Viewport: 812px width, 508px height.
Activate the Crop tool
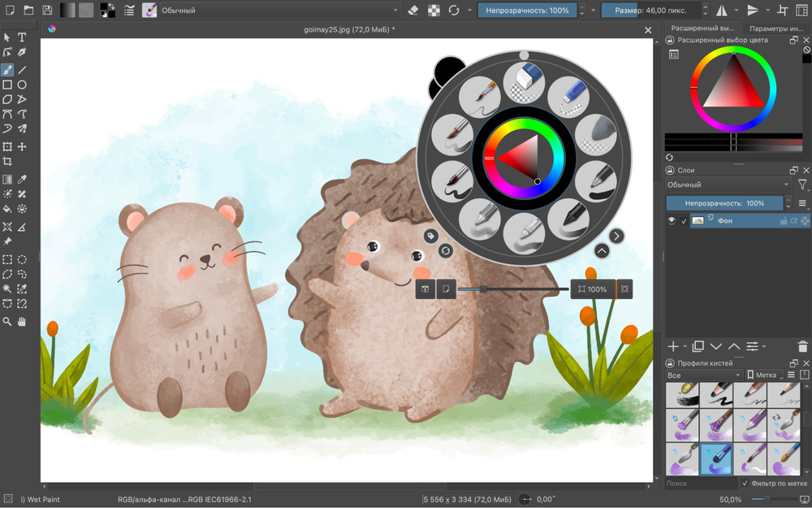[x=9, y=161]
